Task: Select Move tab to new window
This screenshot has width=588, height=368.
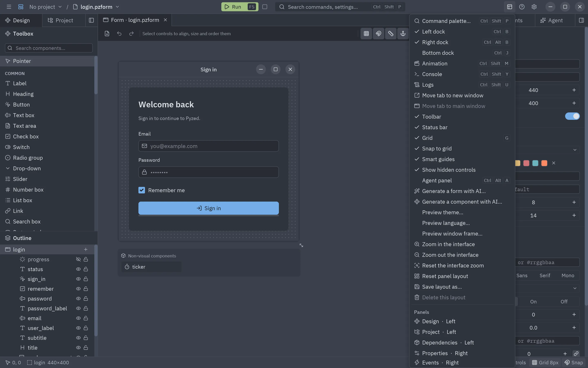Action: (x=462, y=95)
